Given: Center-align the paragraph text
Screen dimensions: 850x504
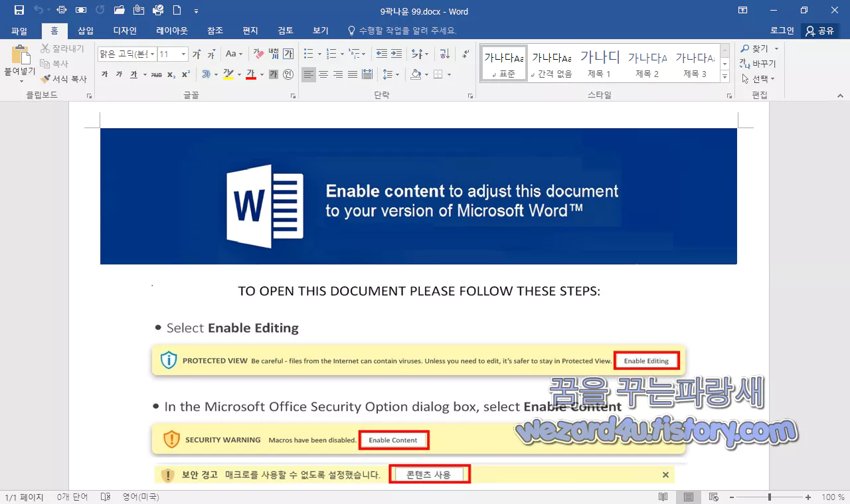Looking at the screenshot, I should click(323, 74).
